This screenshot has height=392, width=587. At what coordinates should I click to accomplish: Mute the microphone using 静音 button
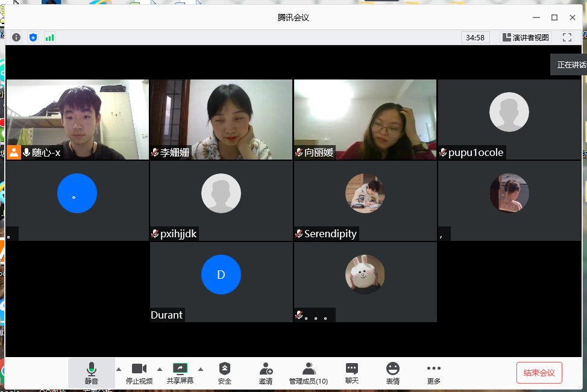(92, 373)
